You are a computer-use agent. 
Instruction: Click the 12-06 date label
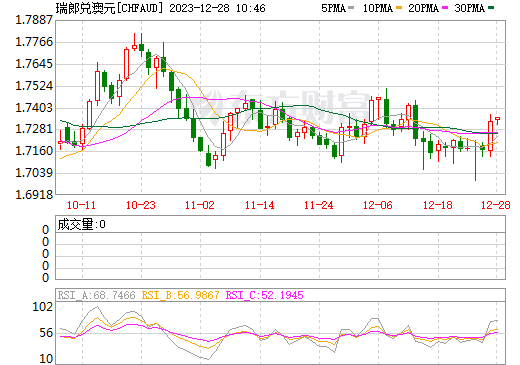[x=378, y=205]
